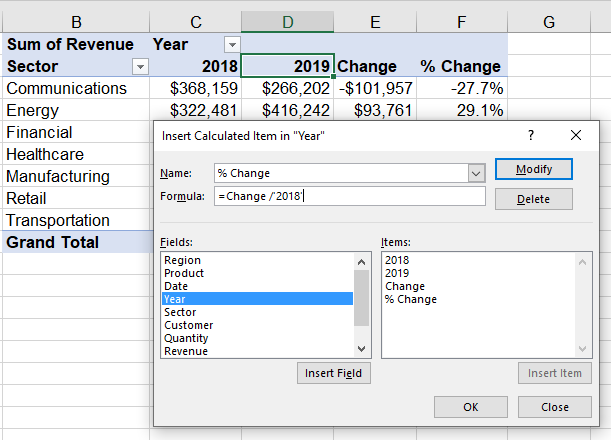Choose 2019 in the Items list
This screenshot has width=611, height=440.
(x=397, y=273)
